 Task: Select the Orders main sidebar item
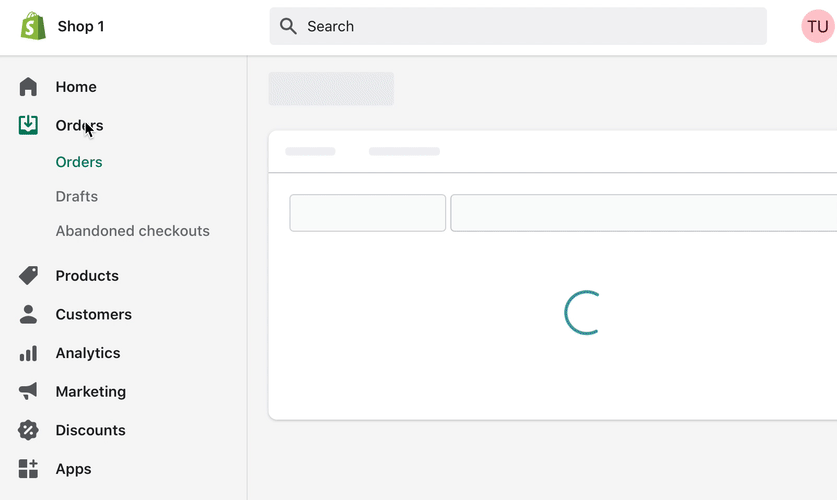click(80, 125)
